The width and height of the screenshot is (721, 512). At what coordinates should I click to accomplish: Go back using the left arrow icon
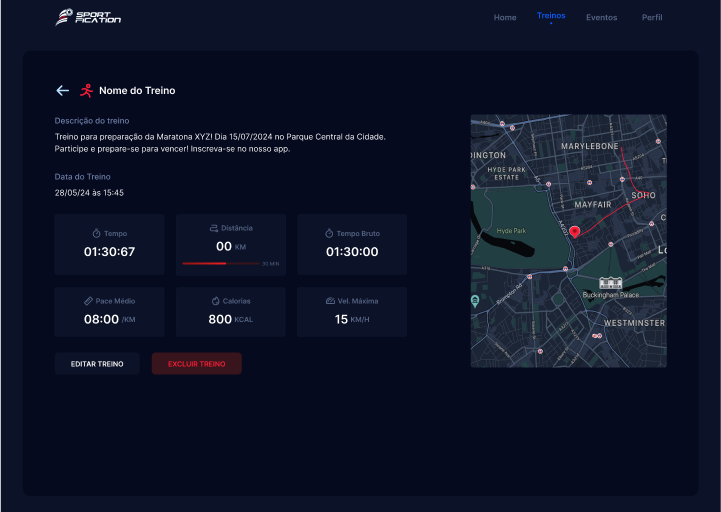click(63, 91)
